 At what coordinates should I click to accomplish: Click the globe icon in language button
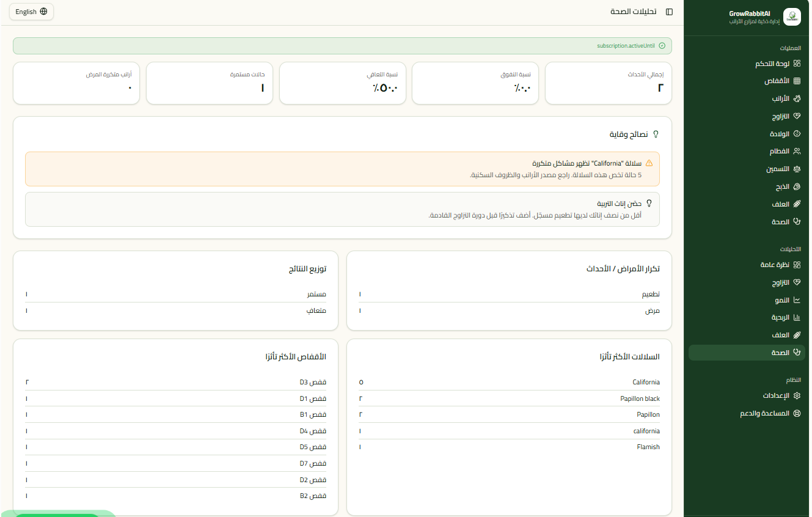[43, 12]
